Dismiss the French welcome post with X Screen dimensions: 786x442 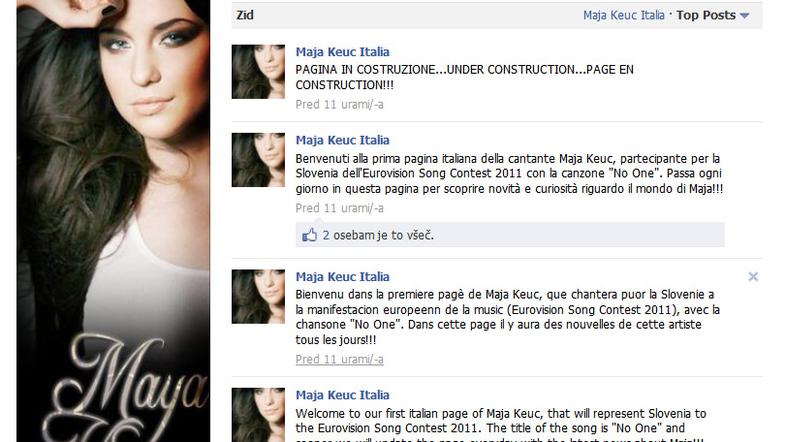[x=753, y=277]
